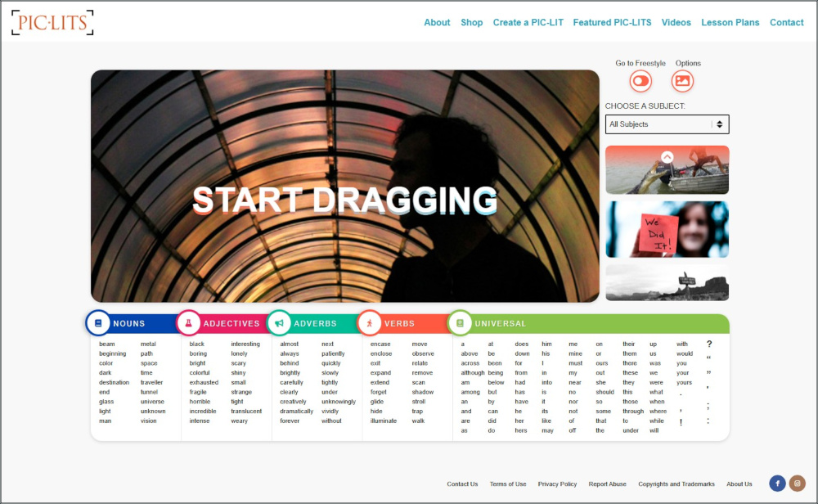Screen dimensions: 818x504
Task: Open the Terms of Use link
Action: (x=508, y=484)
